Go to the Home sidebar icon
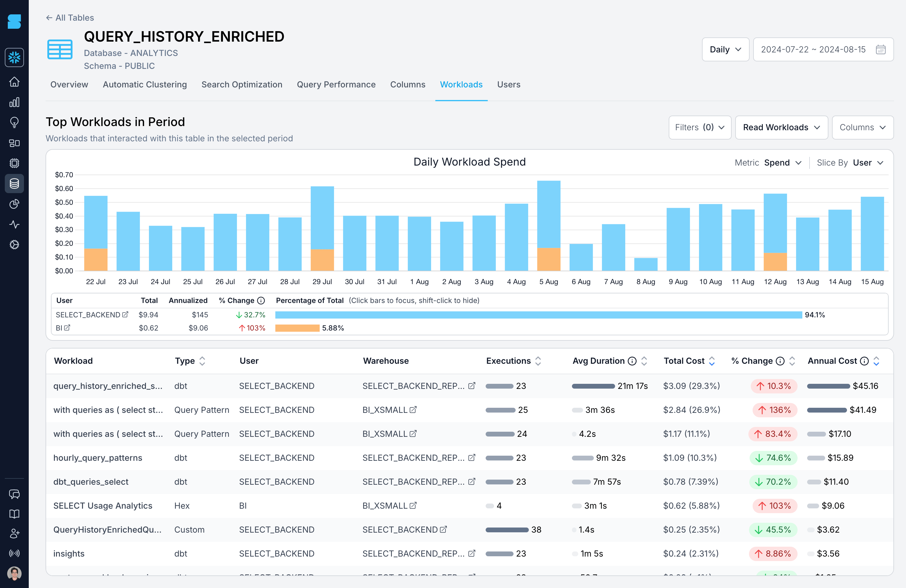 [14, 82]
